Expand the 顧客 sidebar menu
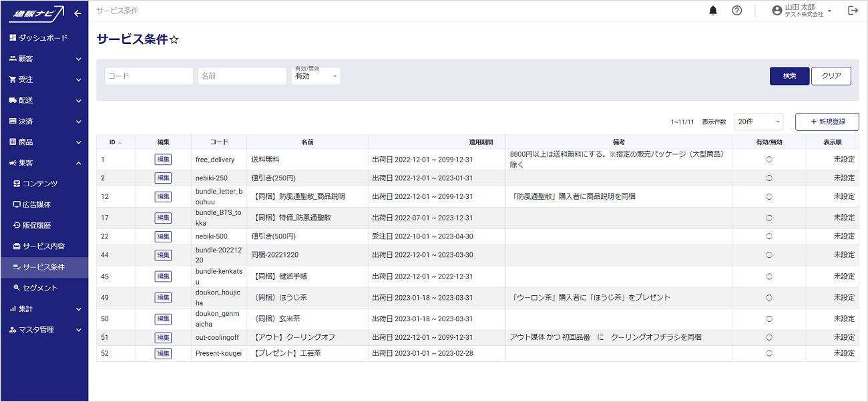This screenshot has height=402, width=868. click(x=44, y=59)
